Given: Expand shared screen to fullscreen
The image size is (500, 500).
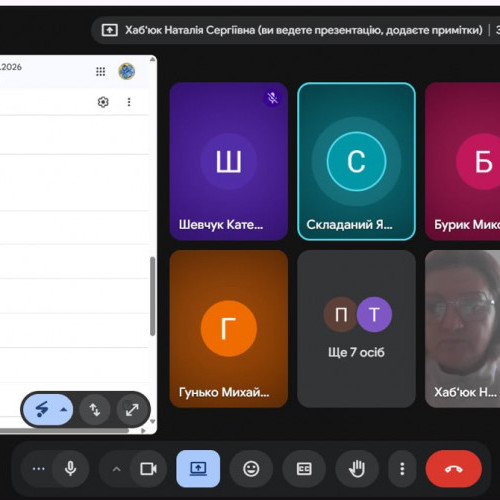Looking at the screenshot, I should click(132, 410).
